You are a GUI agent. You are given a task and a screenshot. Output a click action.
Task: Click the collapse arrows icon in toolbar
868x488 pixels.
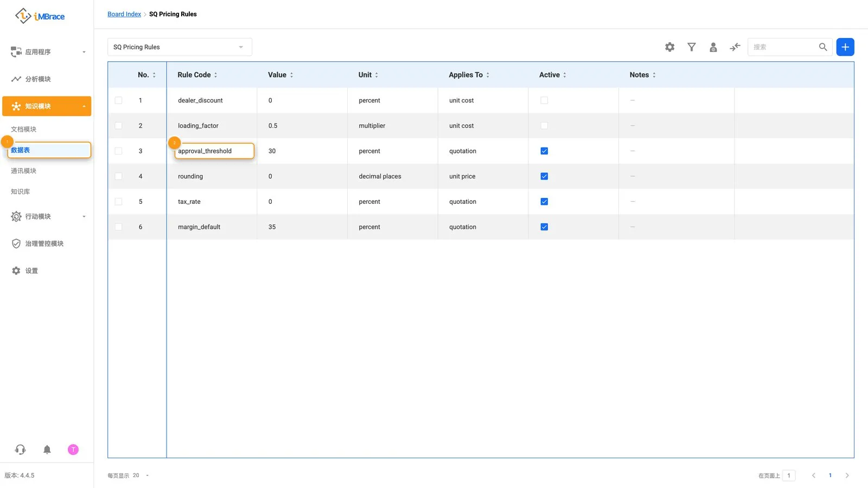pyautogui.click(x=735, y=47)
